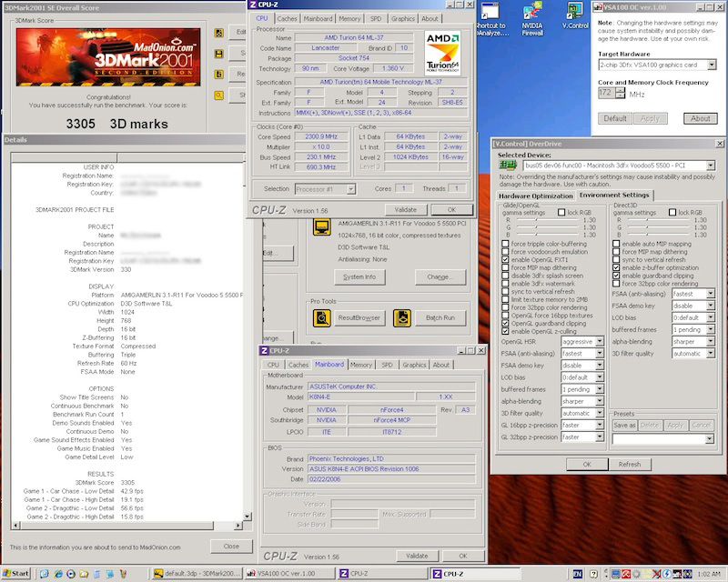Click the Batch Run button

coord(440,318)
